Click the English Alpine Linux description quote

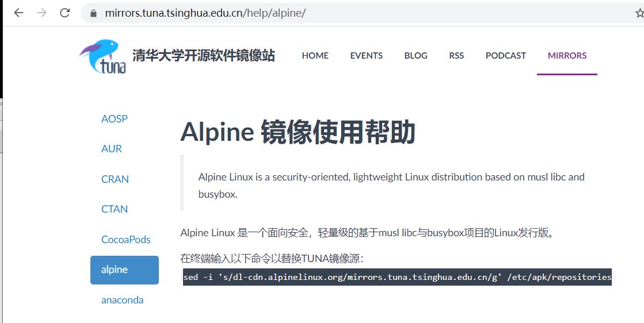[x=391, y=186]
